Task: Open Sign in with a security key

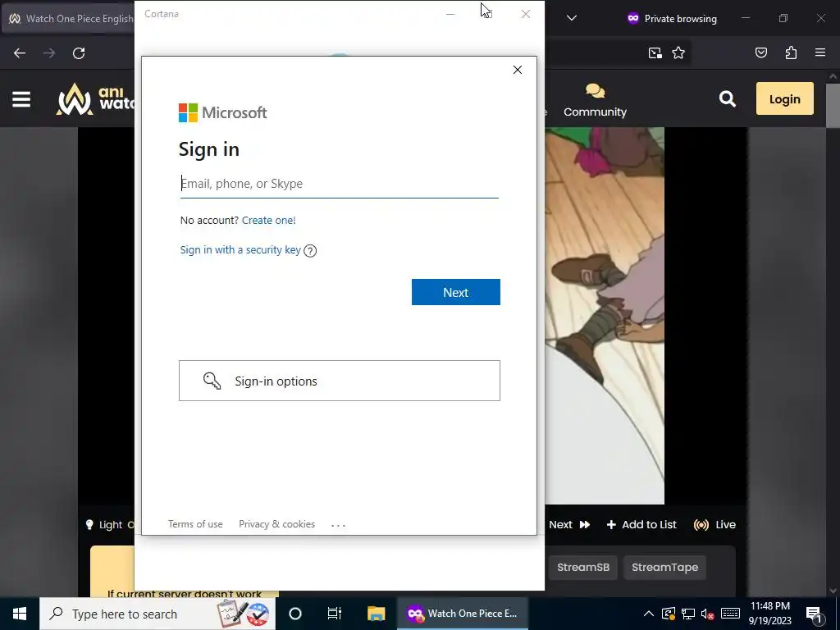Action: tap(240, 249)
